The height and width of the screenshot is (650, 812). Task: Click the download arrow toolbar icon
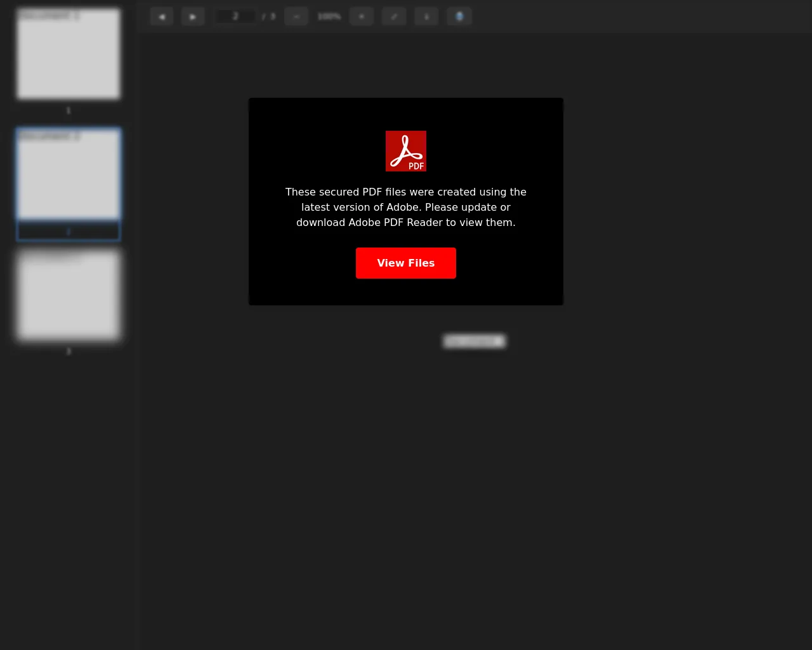point(426,17)
